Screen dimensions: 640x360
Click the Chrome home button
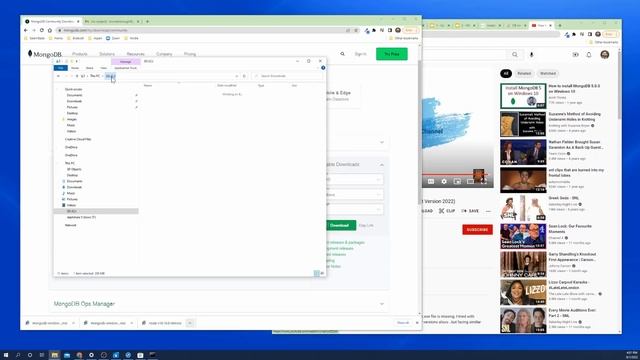(x=50, y=30)
